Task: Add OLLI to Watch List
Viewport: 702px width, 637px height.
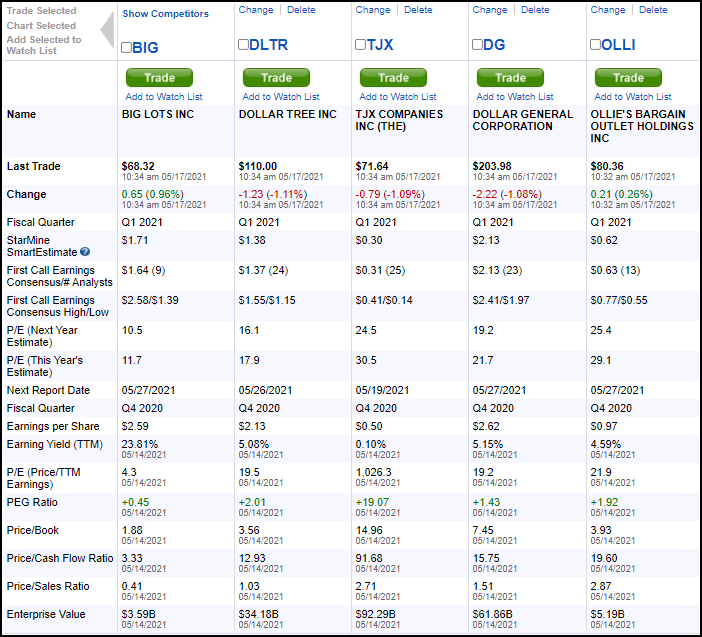Action: click(633, 97)
